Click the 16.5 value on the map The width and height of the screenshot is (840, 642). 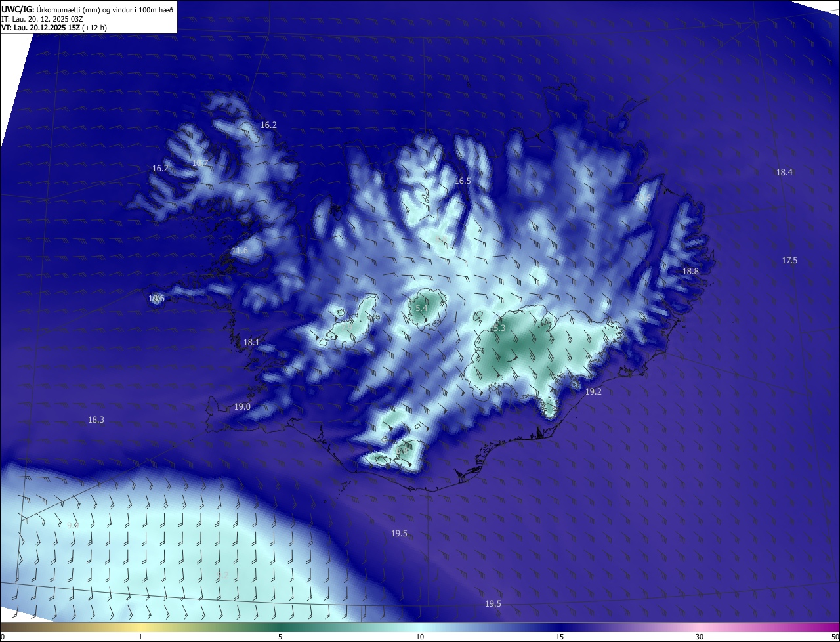(x=463, y=181)
